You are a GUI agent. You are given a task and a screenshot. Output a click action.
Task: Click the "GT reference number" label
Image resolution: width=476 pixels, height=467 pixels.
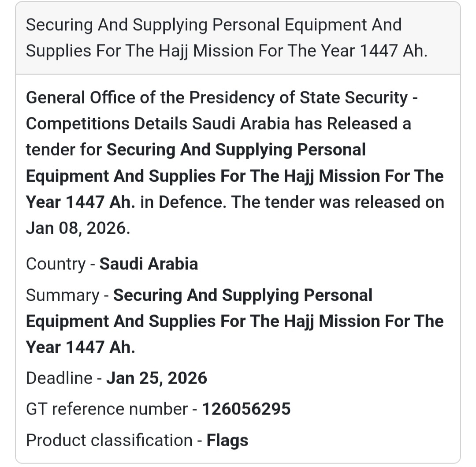tap(106, 409)
